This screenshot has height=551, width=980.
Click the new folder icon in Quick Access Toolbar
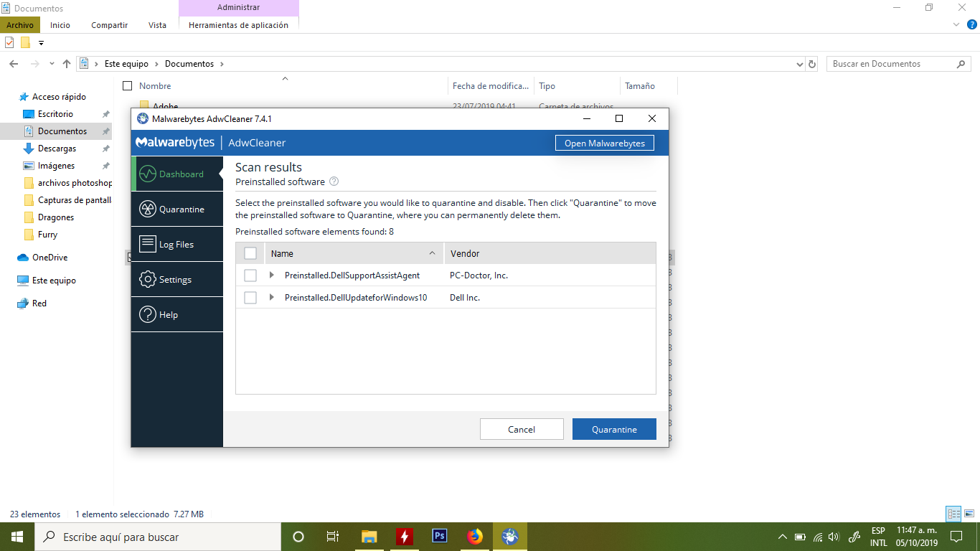click(x=25, y=42)
